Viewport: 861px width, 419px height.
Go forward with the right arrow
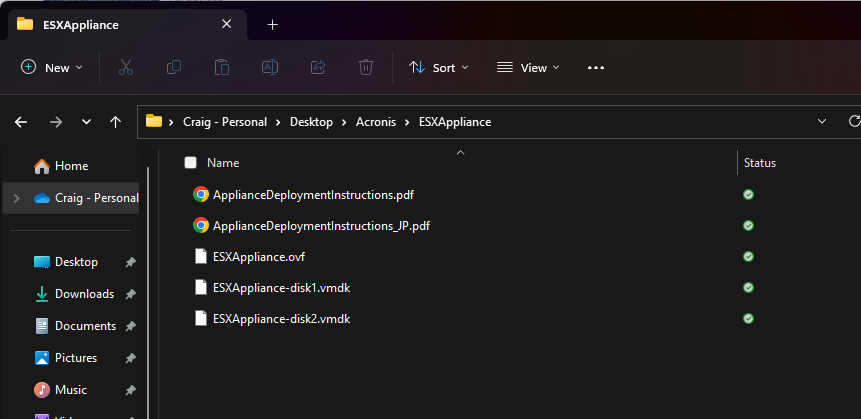tap(55, 122)
